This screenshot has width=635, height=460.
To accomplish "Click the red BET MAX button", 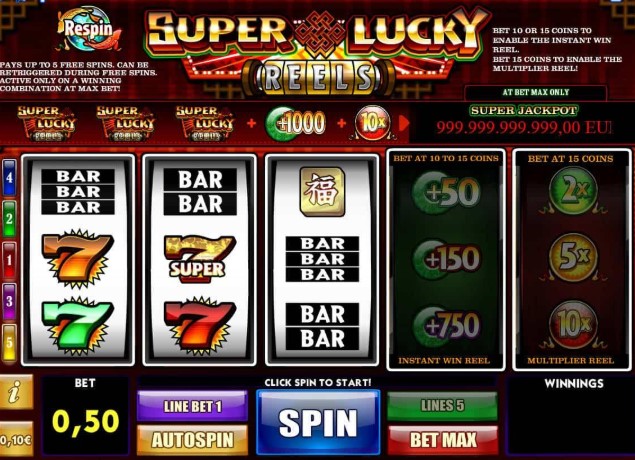I will click(x=443, y=440).
